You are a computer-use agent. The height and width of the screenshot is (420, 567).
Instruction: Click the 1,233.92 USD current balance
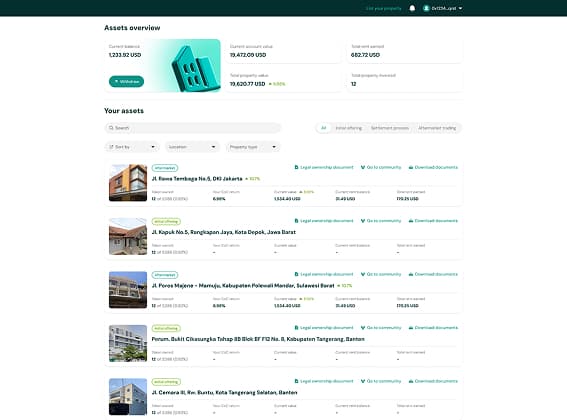(125, 55)
